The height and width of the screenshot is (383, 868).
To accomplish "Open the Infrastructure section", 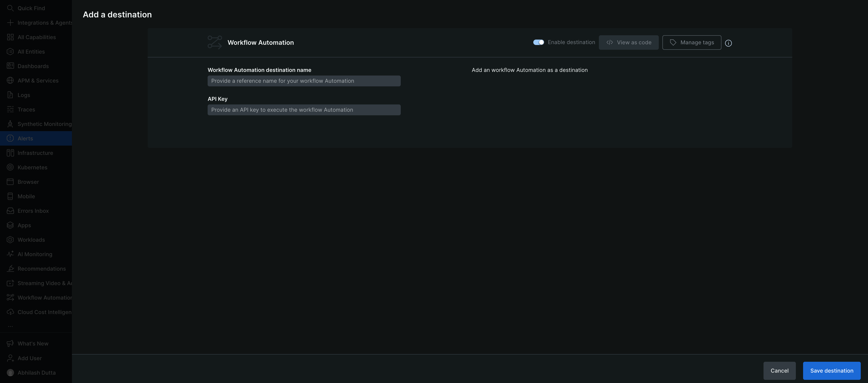I will (x=35, y=153).
